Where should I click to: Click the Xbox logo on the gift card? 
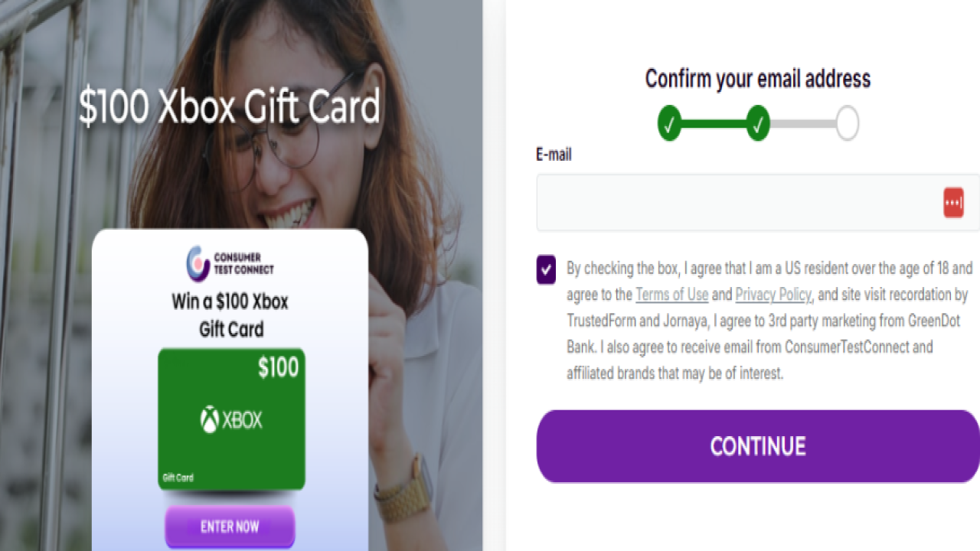(231, 419)
